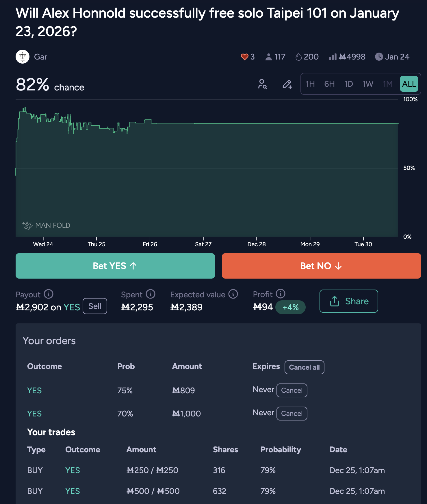The height and width of the screenshot is (504, 427).
Task: Click the heart like icon
Action: 245,57
